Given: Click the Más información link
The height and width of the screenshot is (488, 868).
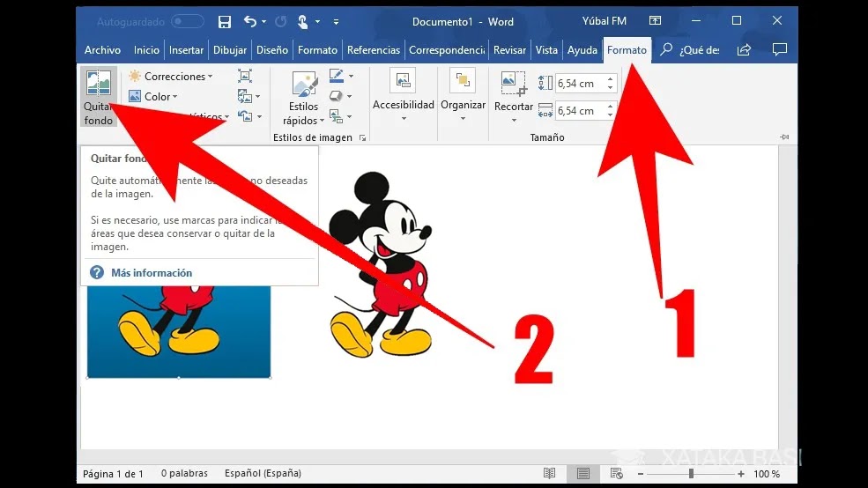Looking at the screenshot, I should click(151, 273).
